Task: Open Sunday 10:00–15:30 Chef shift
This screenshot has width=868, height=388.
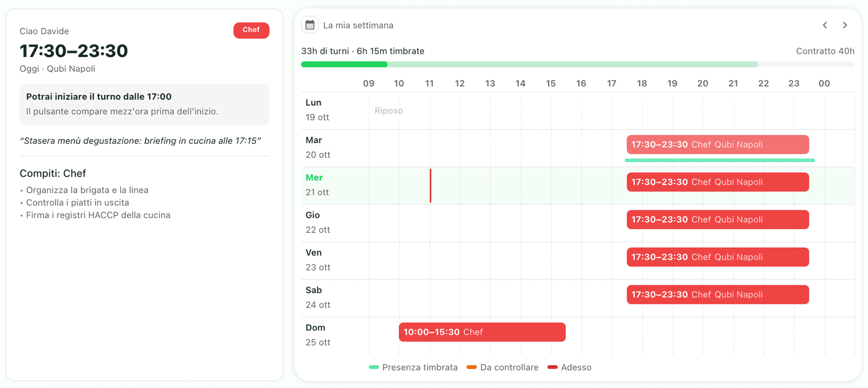Action: click(482, 332)
